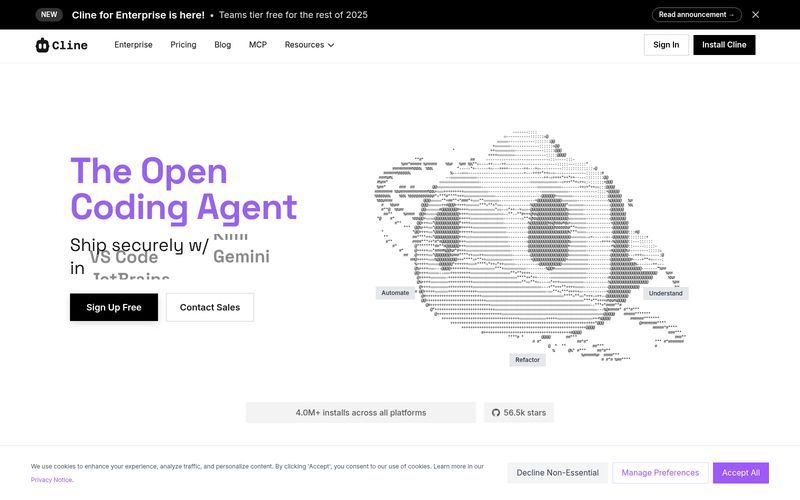The image size is (800, 500).
Task: Click the Read announcement button
Action: [696, 15]
